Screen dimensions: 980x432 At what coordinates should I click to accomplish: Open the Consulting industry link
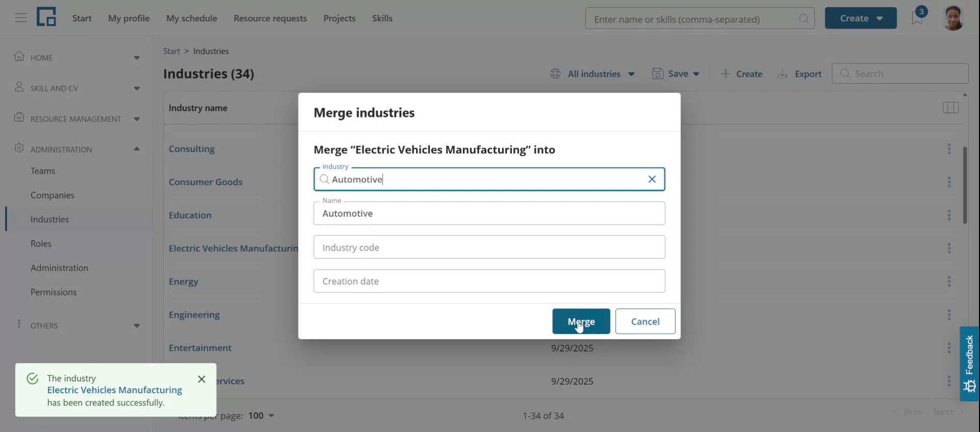(191, 149)
